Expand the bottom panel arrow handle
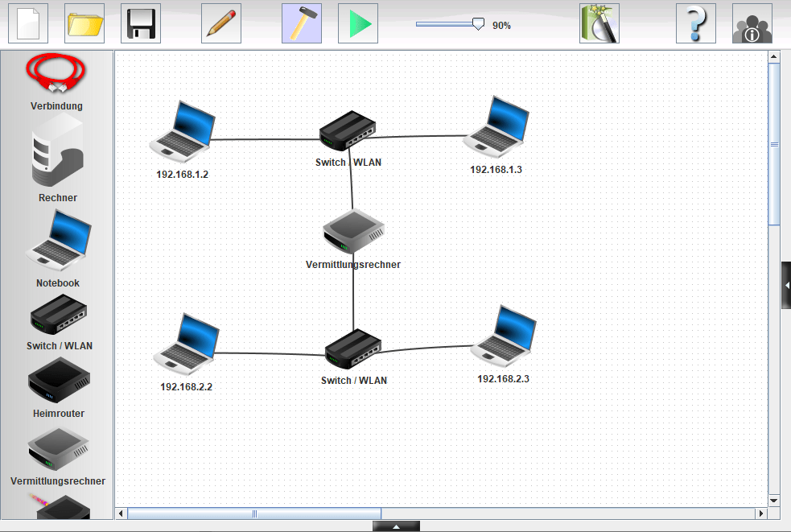This screenshot has height=532, width=791. coord(396,526)
